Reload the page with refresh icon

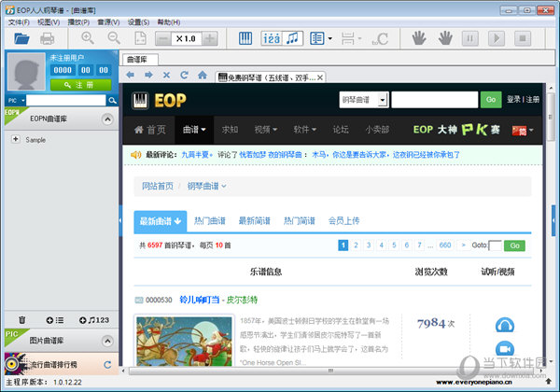pyautogui.click(x=184, y=75)
